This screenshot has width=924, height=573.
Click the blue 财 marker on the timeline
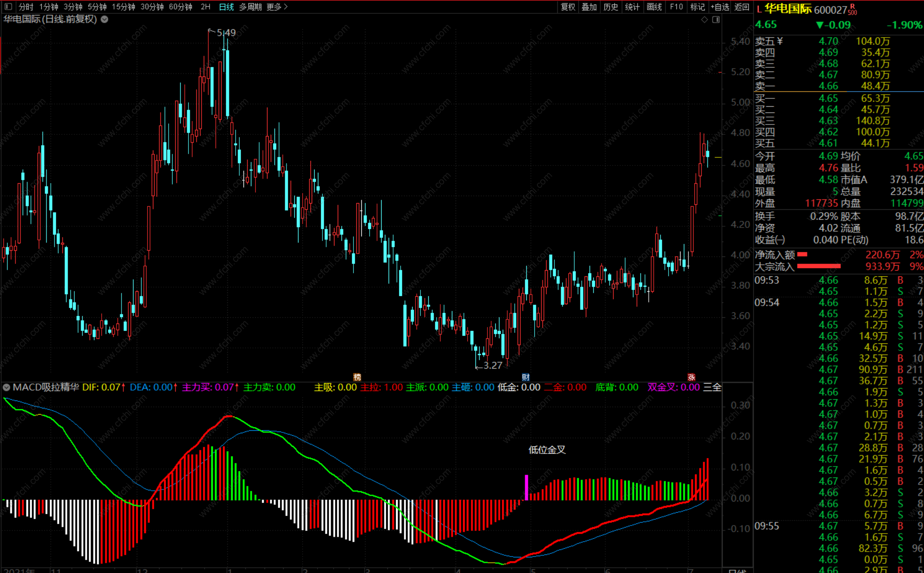coord(525,377)
